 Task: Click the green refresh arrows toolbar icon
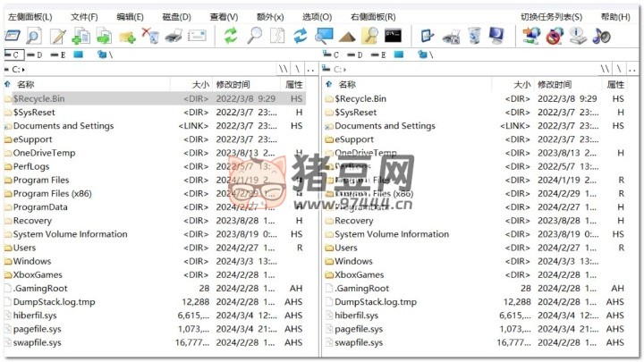(231, 36)
